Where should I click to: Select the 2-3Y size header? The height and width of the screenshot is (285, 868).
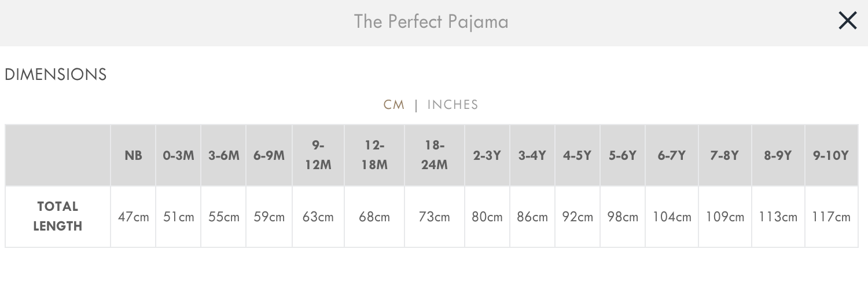coord(487,155)
